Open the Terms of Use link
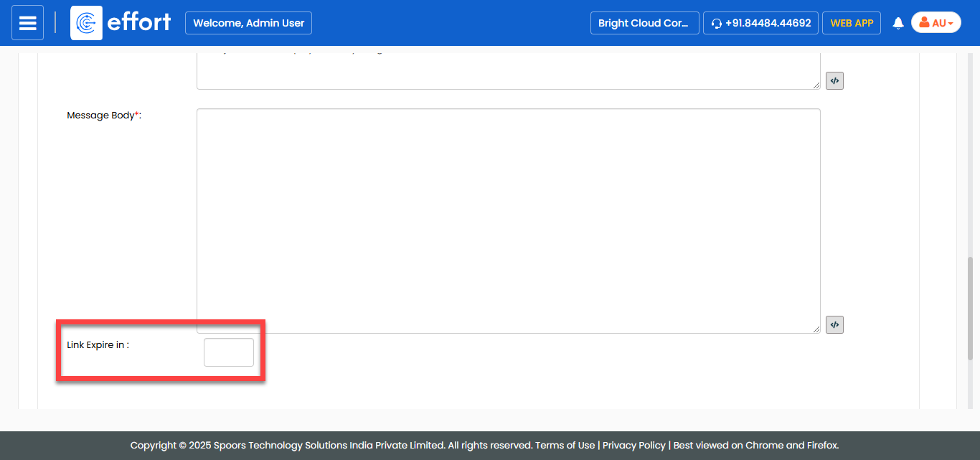The width and height of the screenshot is (980, 460). pyautogui.click(x=565, y=446)
